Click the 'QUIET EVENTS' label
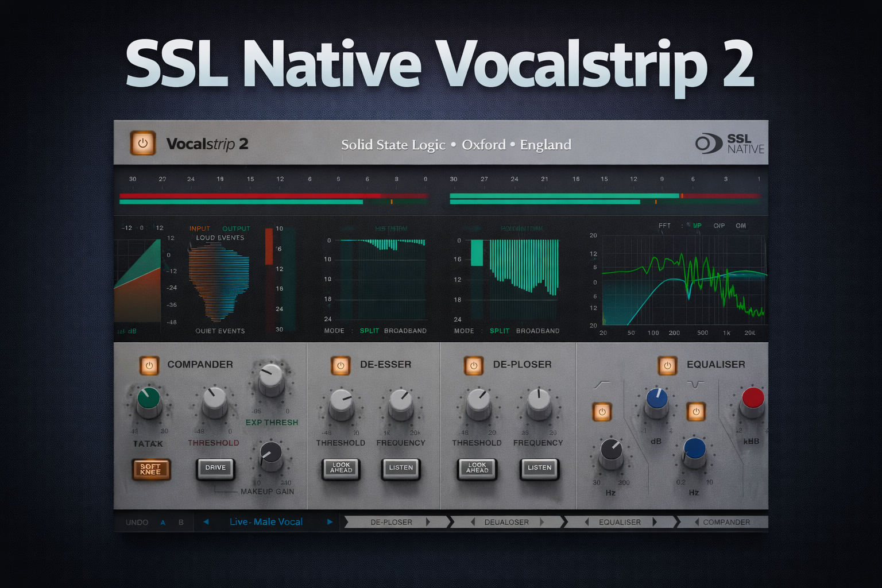Image resolution: width=882 pixels, height=588 pixels. (x=220, y=331)
